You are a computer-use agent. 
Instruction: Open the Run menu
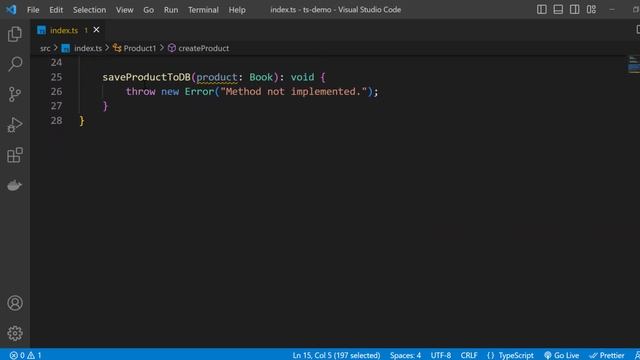tap(171, 10)
